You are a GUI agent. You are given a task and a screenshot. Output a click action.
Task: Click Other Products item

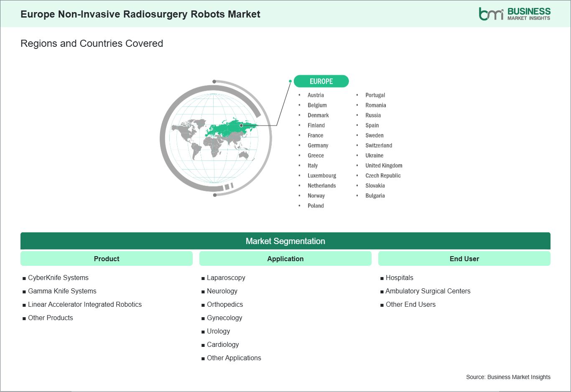coord(50,318)
